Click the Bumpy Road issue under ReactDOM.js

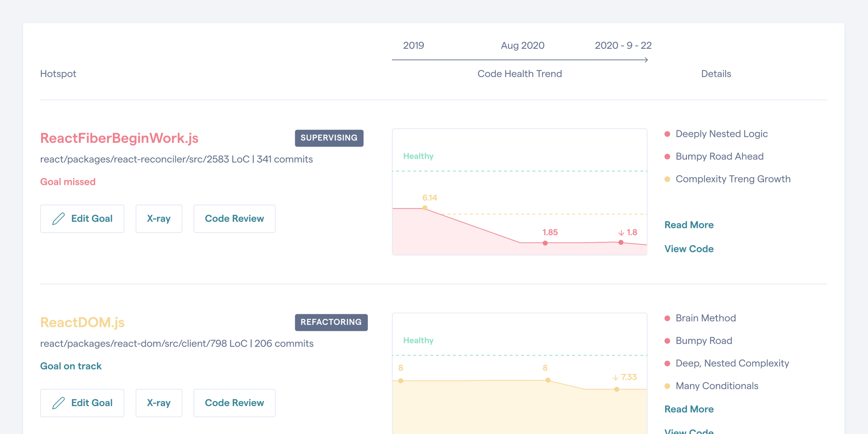click(x=704, y=341)
